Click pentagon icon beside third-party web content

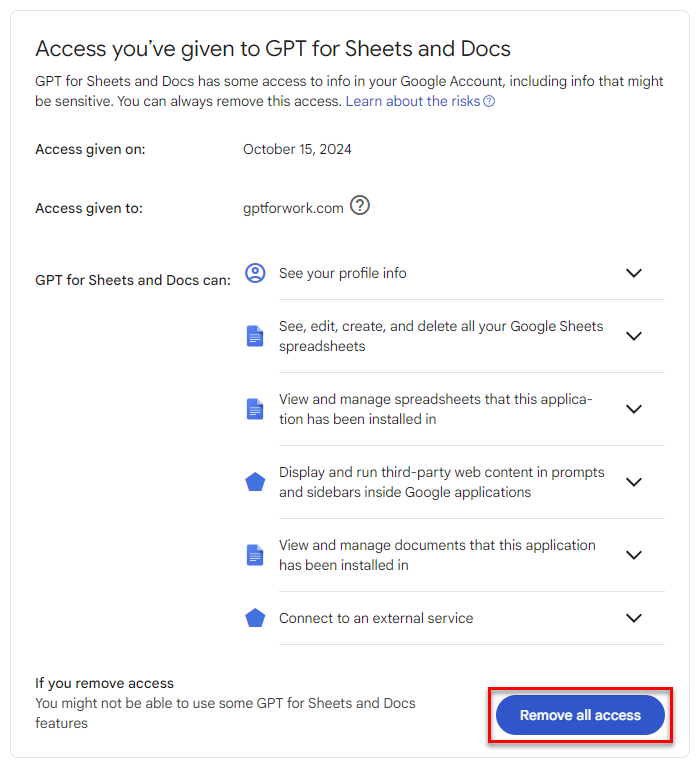pos(255,482)
